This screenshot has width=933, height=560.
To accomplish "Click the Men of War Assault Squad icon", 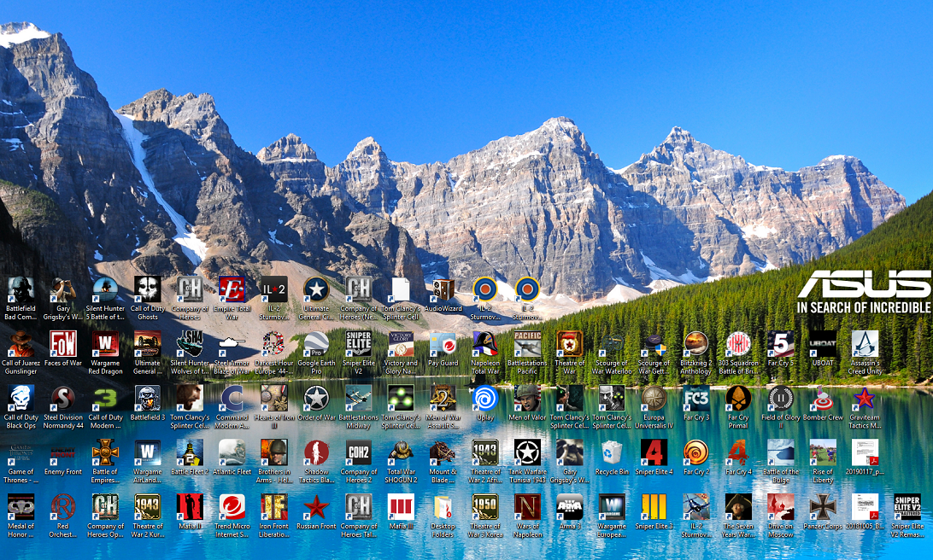I will click(443, 399).
